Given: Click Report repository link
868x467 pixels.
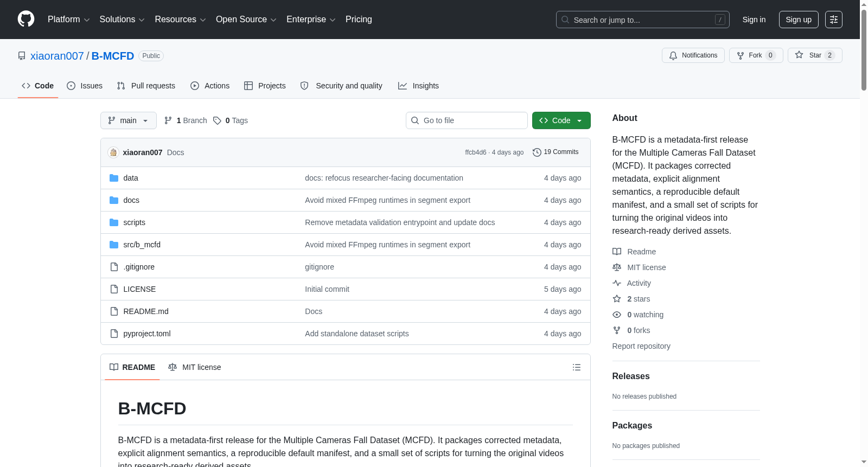Looking at the screenshot, I should coord(641,346).
